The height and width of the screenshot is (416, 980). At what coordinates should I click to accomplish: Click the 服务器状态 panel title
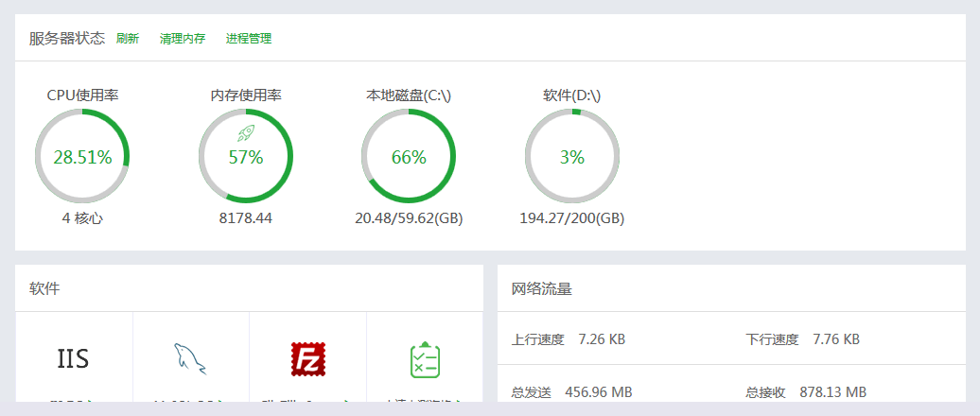(x=67, y=38)
